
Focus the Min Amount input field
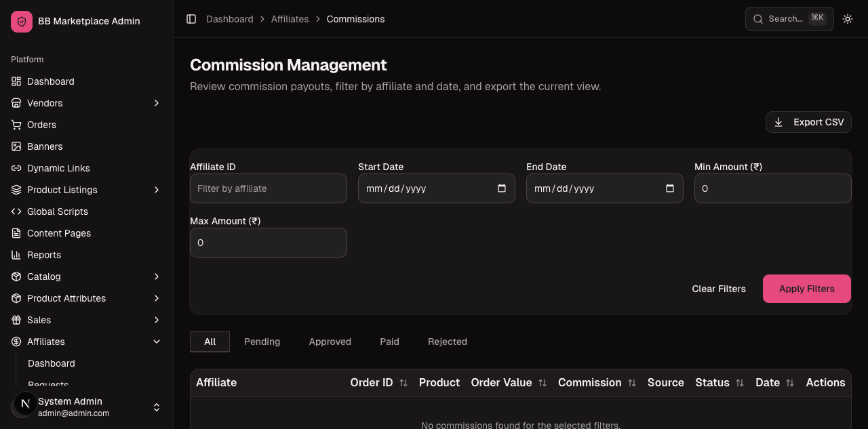tap(773, 188)
